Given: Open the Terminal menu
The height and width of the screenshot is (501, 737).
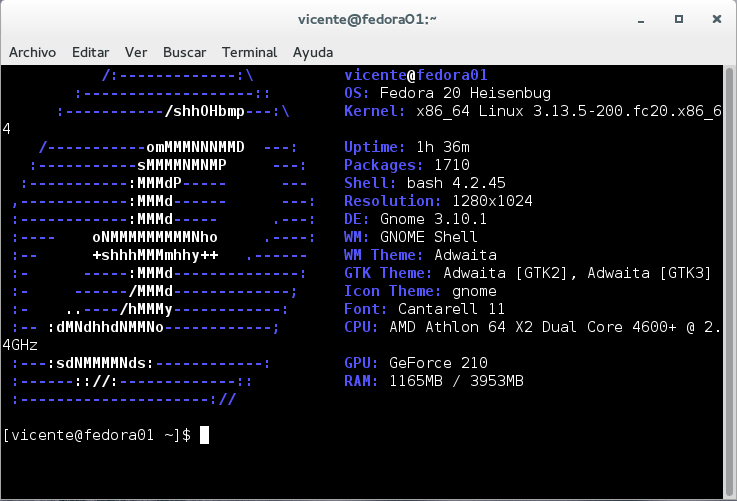Looking at the screenshot, I should 249,52.
